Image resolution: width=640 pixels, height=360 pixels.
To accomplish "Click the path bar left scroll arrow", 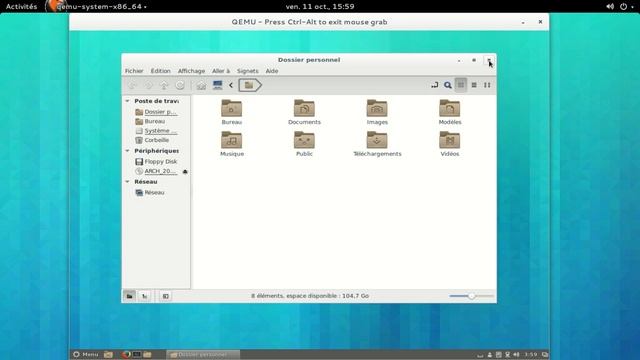I will [231, 85].
